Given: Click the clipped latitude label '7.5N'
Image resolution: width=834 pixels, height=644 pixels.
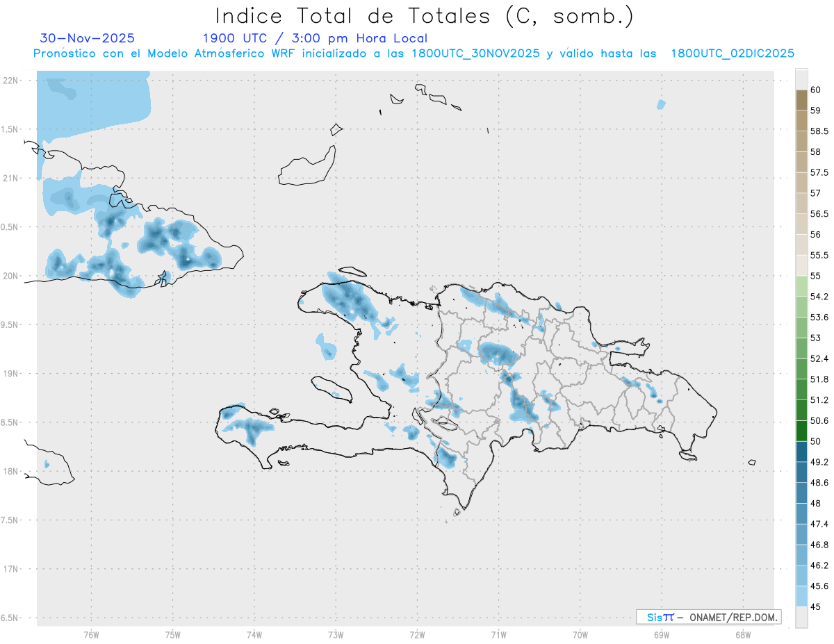Looking at the screenshot, I should pos(10,520).
